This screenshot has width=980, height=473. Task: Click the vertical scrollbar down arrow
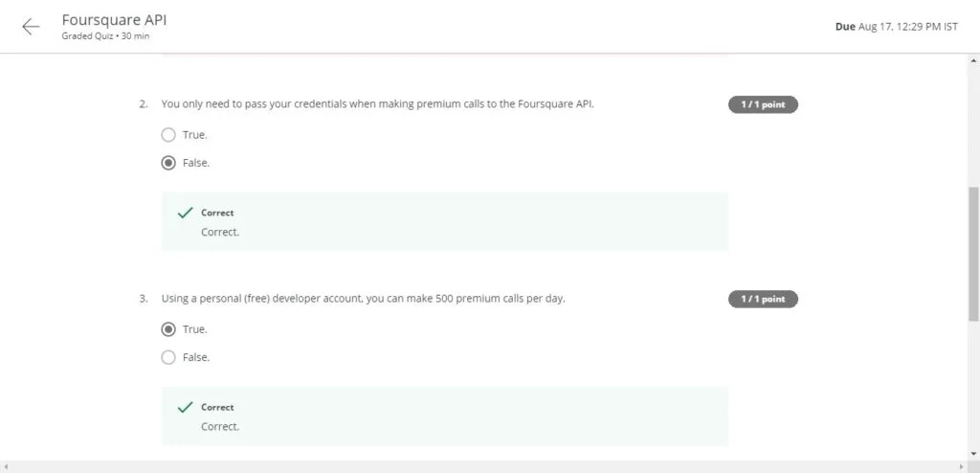point(972,452)
